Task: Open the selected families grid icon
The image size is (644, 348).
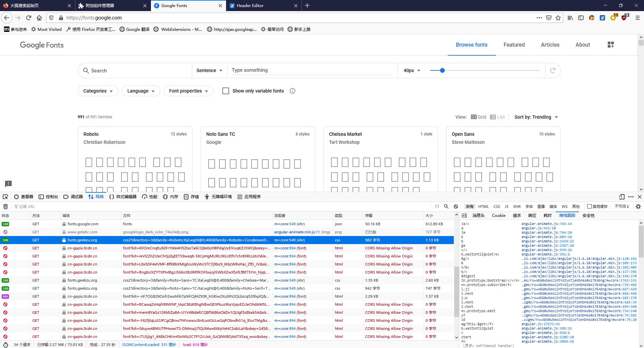Action: coord(611,45)
